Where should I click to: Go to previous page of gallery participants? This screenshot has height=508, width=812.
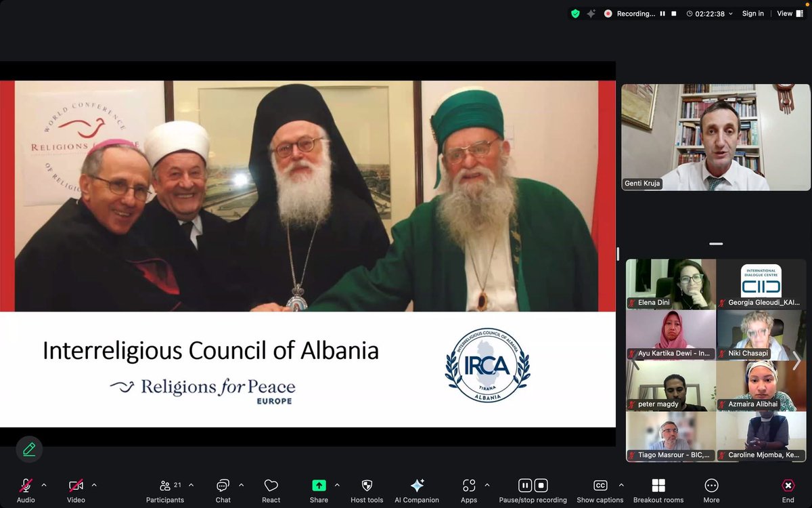(634, 360)
